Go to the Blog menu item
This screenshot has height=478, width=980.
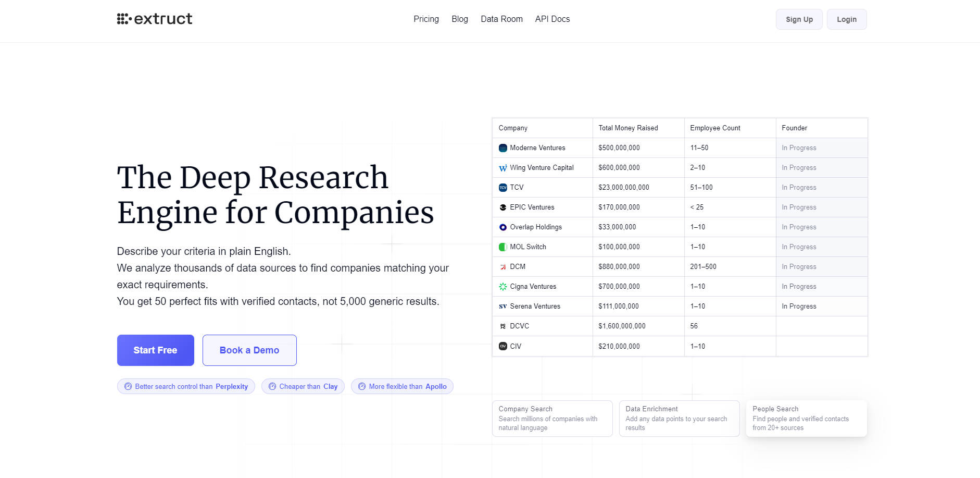tap(459, 19)
